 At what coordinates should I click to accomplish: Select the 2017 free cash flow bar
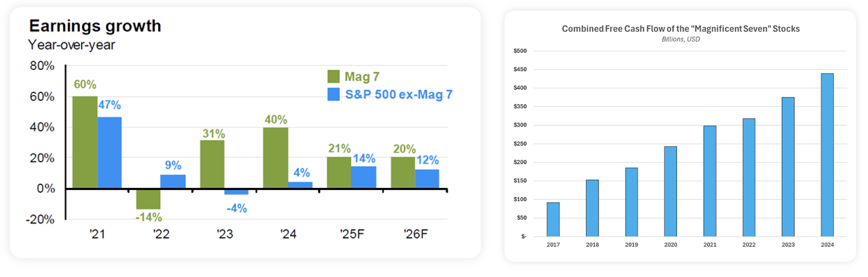[553, 219]
